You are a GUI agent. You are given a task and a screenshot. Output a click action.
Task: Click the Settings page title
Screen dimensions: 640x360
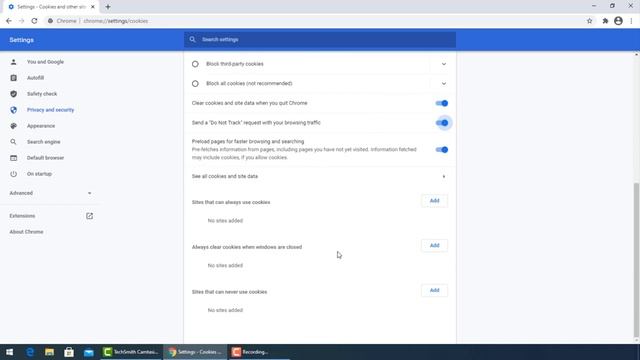click(x=22, y=40)
